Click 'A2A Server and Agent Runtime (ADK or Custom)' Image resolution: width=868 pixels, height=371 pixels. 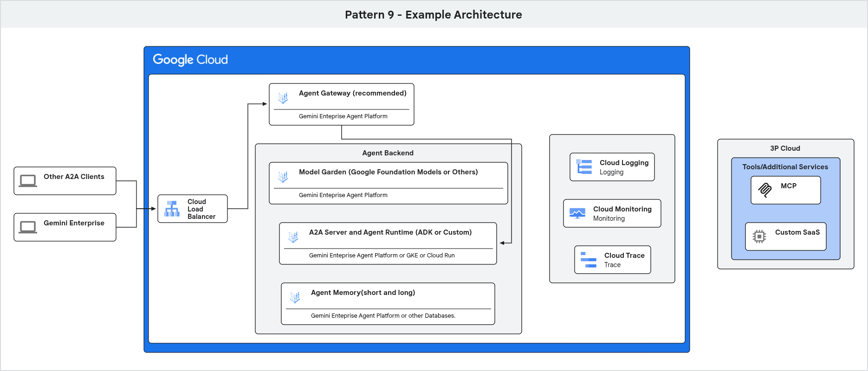click(x=390, y=232)
